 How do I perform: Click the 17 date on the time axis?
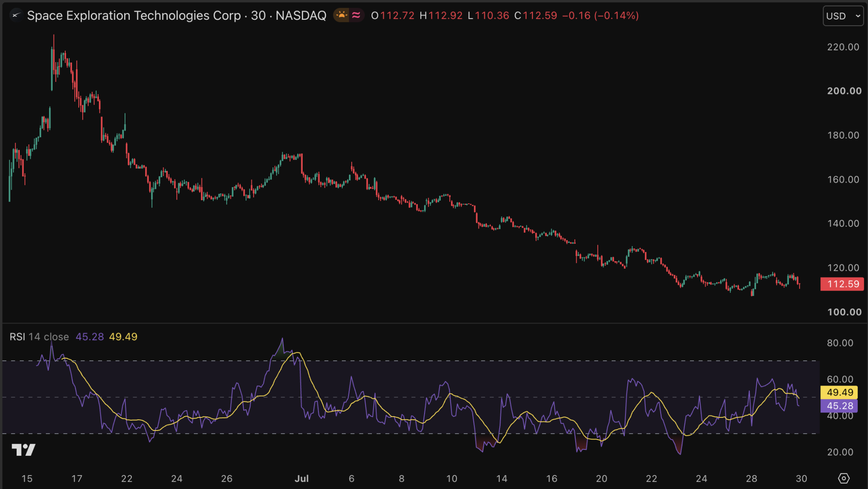click(77, 479)
